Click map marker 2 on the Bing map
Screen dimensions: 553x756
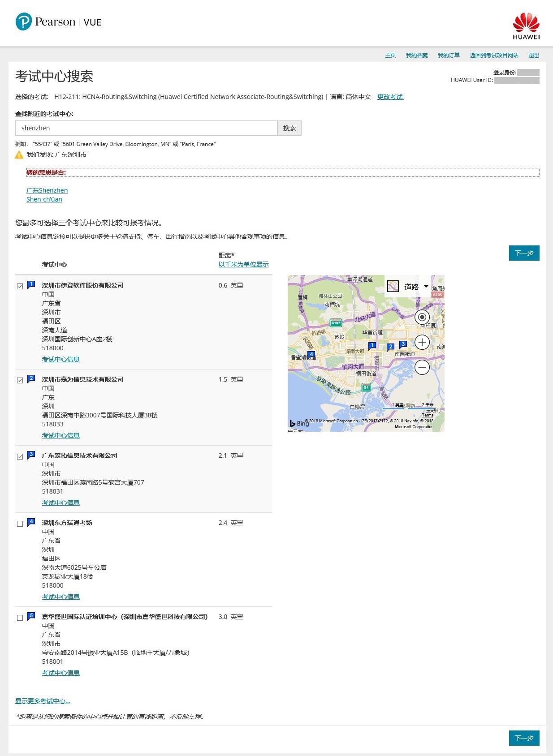[x=390, y=347]
